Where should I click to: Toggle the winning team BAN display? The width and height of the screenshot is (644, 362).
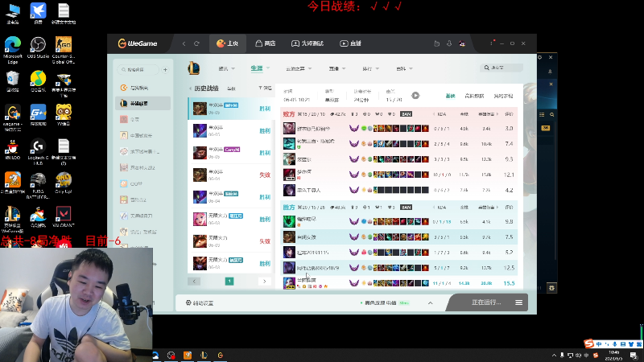(x=406, y=208)
